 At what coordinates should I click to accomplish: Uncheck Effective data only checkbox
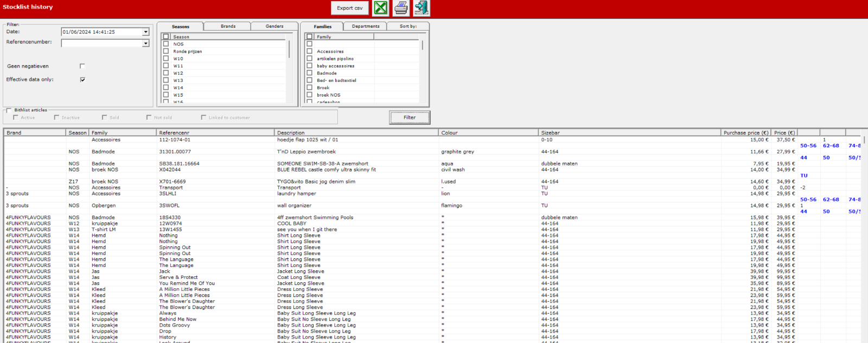(x=82, y=79)
